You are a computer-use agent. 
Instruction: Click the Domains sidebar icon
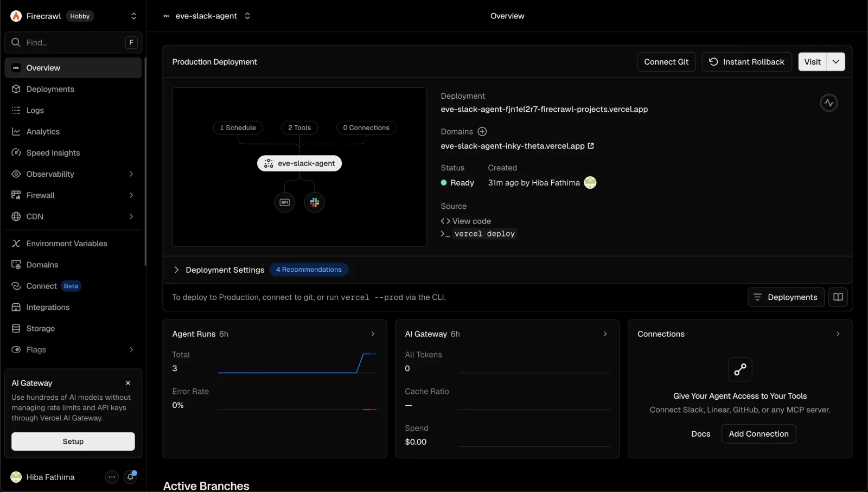pos(16,264)
